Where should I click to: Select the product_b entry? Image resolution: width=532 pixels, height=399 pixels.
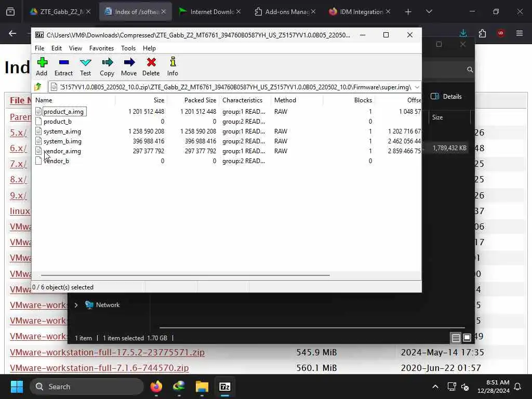pyautogui.click(x=57, y=122)
